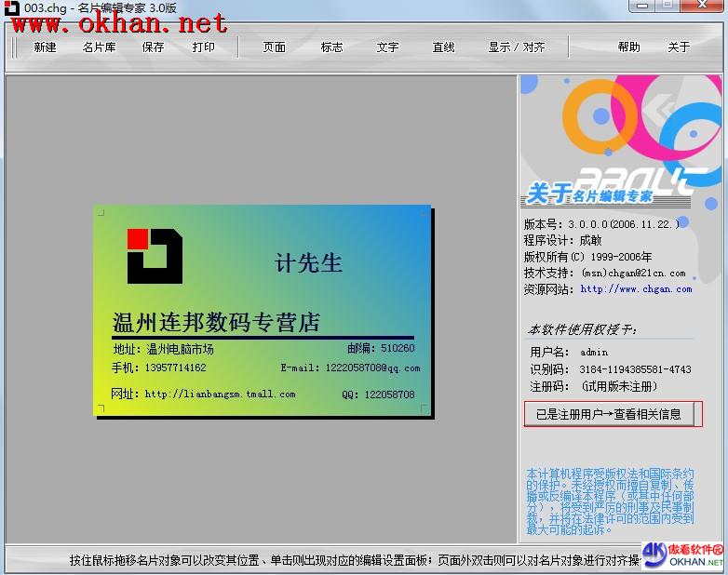This screenshot has width=728, height=575.
Task: Select the E-mail address text on card
Action: coord(350,368)
